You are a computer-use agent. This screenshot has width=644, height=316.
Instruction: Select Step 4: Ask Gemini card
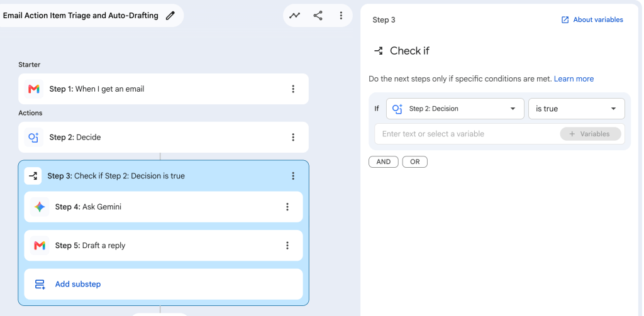point(163,207)
